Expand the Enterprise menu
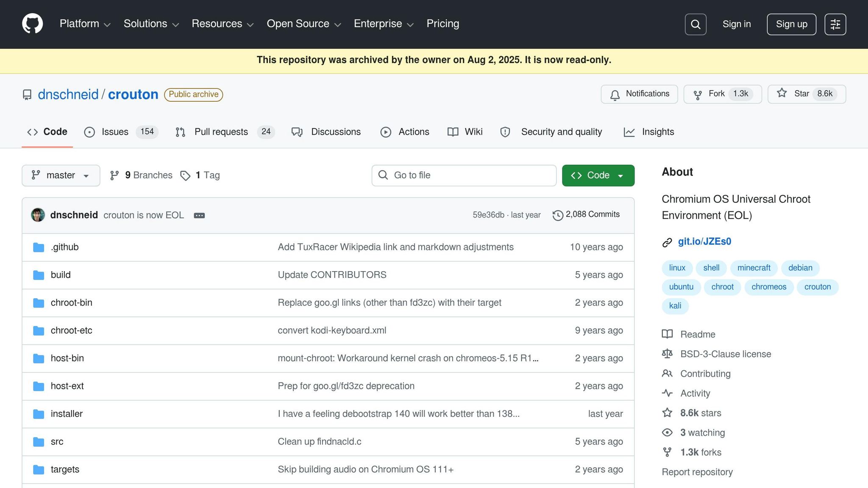Screen dimensions: 868x488 point(384,24)
